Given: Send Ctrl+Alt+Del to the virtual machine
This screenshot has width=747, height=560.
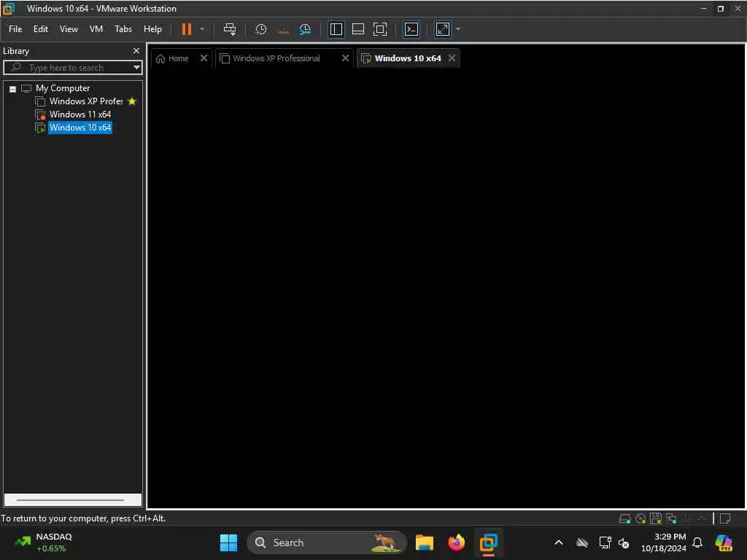Looking at the screenshot, I should tap(230, 29).
